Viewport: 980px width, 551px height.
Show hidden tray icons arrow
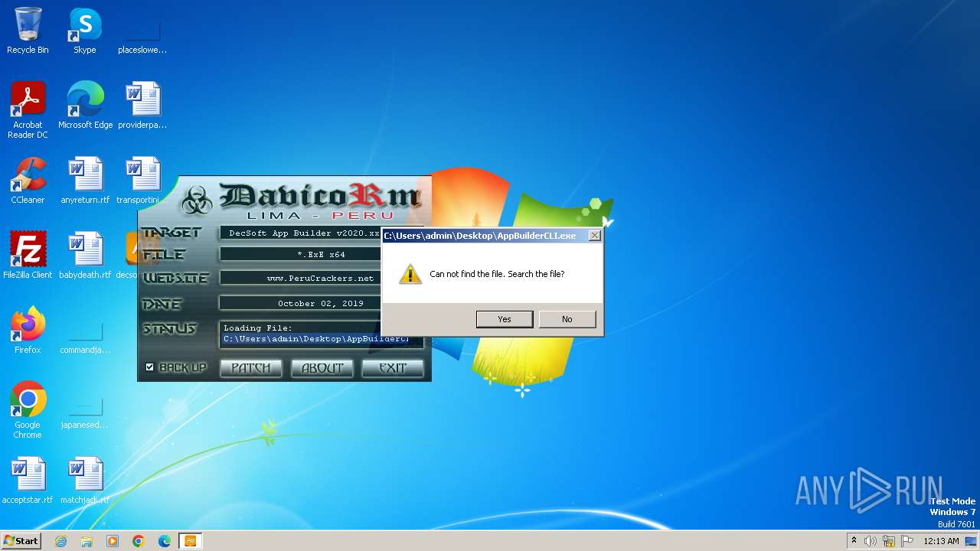click(854, 540)
